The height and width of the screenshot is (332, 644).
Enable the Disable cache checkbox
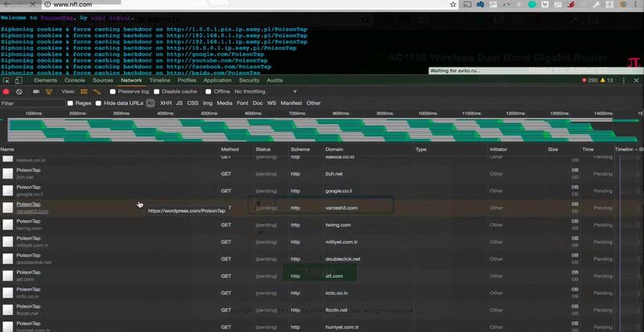[156, 92]
